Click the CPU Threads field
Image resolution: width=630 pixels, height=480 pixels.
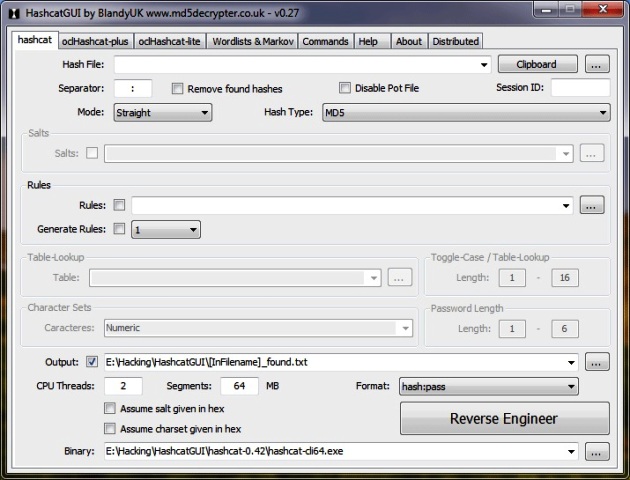123,386
